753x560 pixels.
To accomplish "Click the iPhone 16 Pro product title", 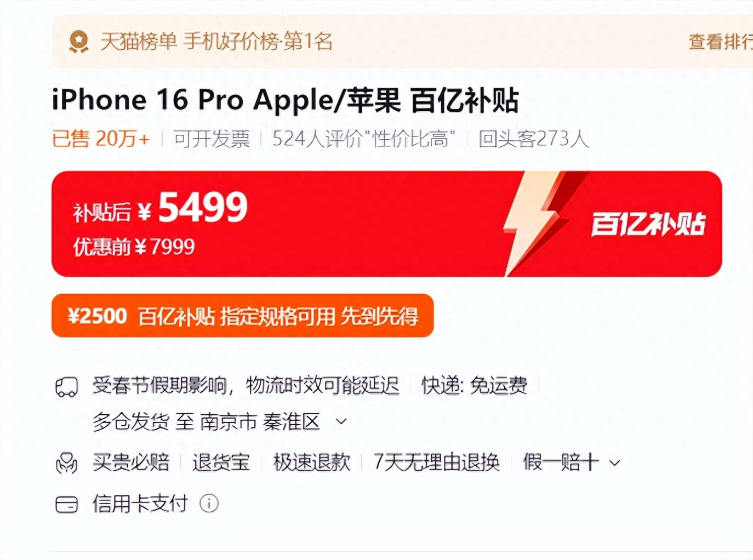I will 285,100.
